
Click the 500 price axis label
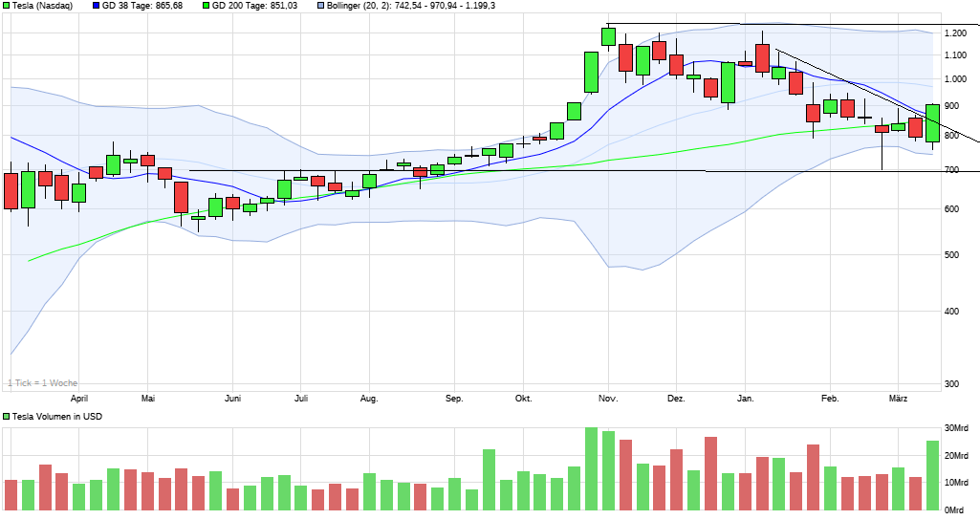(951, 255)
